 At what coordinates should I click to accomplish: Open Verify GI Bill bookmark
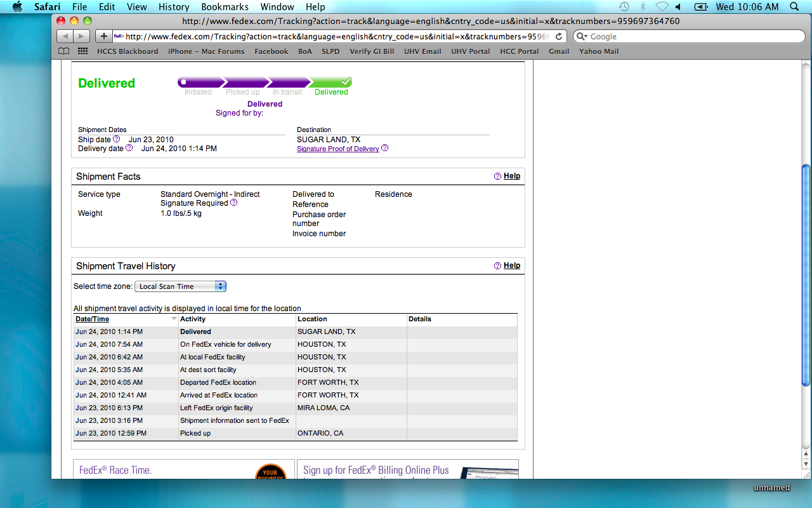point(372,51)
